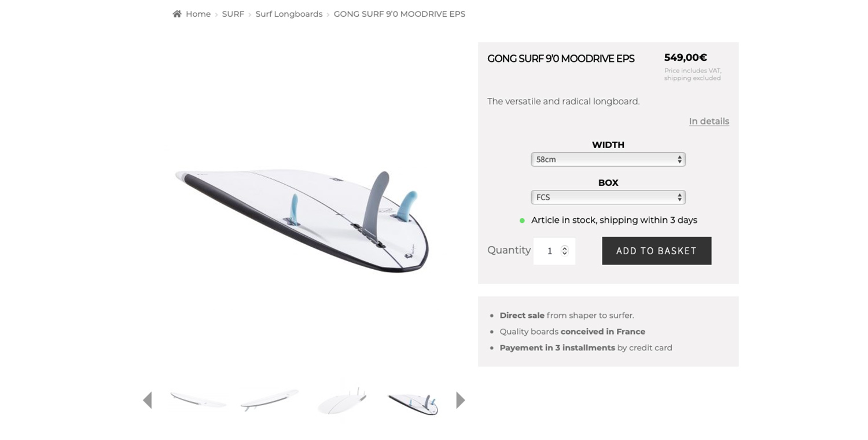Select first surfboard side-view thumbnail
Viewport: 868px width, 440px height.
(x=198, y=400)
